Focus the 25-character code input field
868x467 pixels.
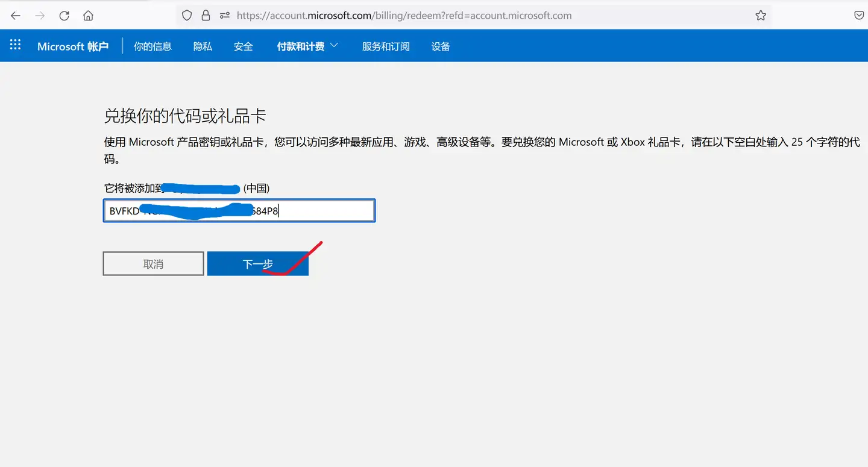239,211
